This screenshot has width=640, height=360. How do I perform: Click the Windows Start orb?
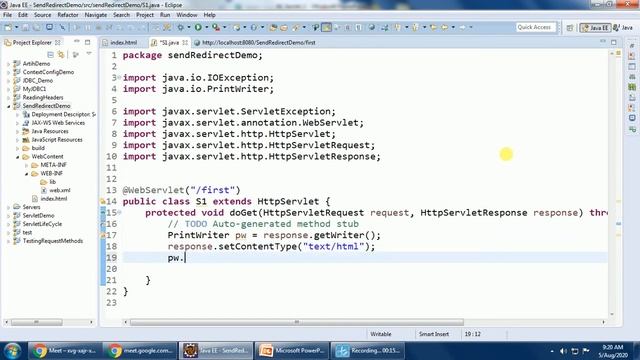(x=12, y=351)
